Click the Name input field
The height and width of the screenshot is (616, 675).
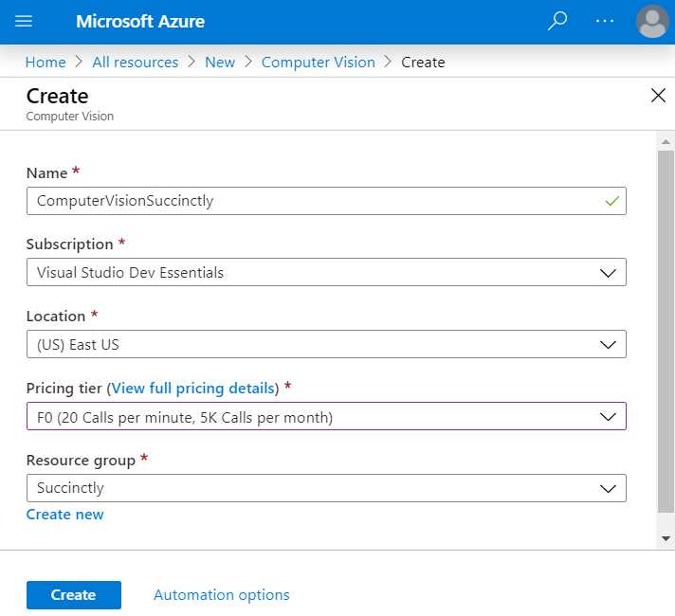(326, 201)
